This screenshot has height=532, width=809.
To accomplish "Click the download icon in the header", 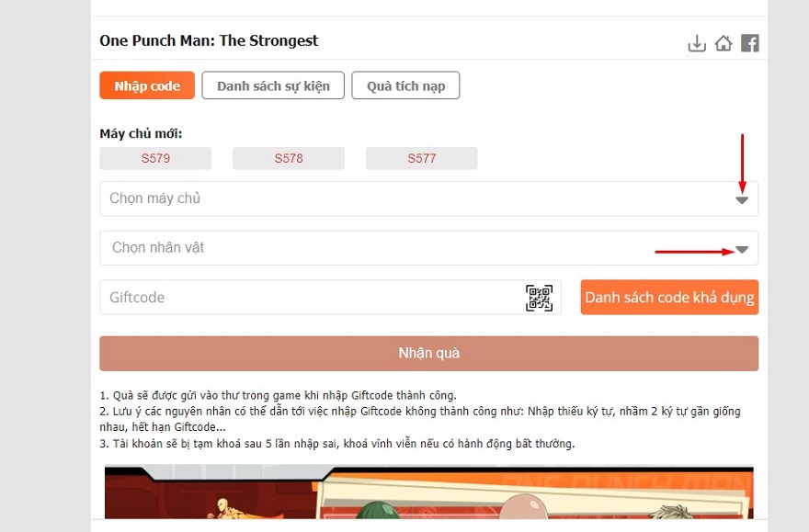I will click(x=697, y=43).
